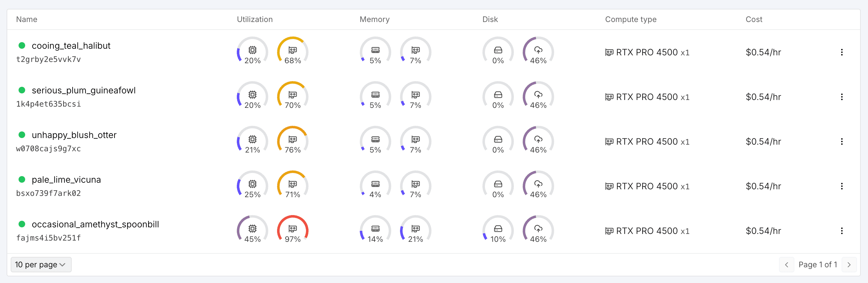Viewport: 868px width, 283px height.
Task: Open the three-dot menu for occasional_amethyst_spoonbill
Action: pos(842,231)
